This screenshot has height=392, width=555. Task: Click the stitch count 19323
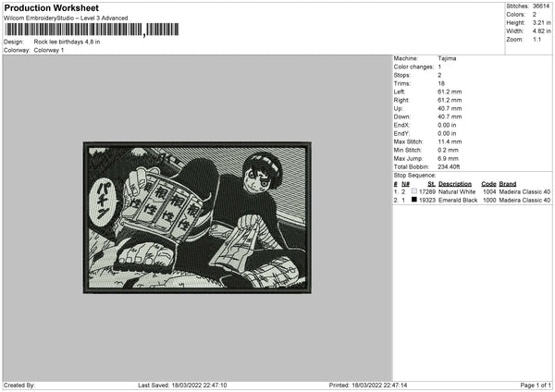[x=426, y=201]
